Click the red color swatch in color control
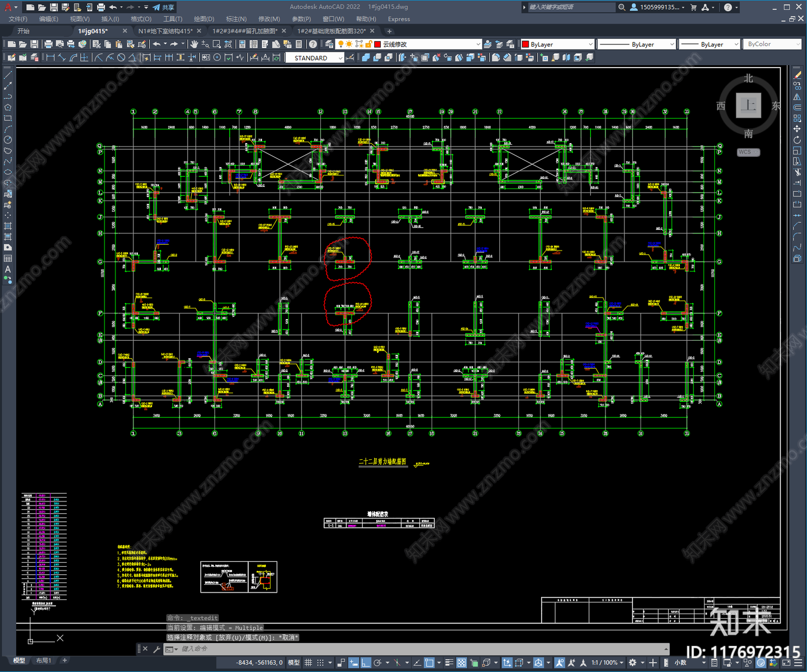The height and width of the screenshot is (672, 807). [x=525, y=44]
